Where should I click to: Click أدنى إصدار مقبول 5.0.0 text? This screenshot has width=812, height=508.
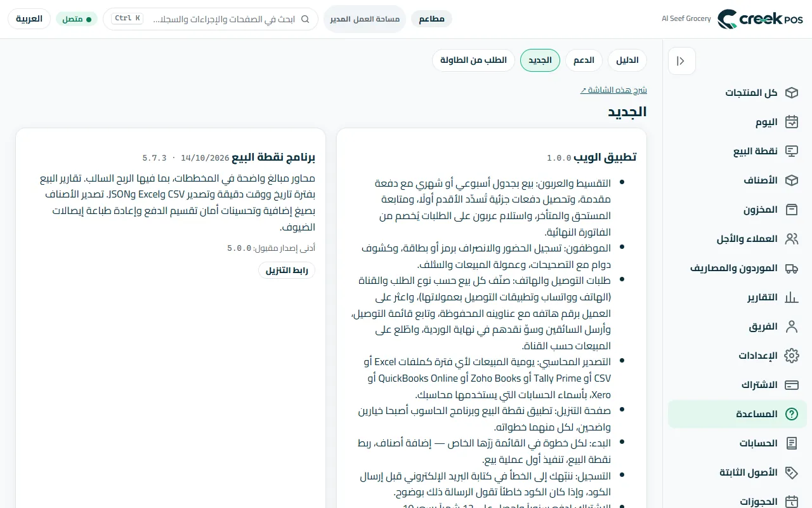pos(271,248)
